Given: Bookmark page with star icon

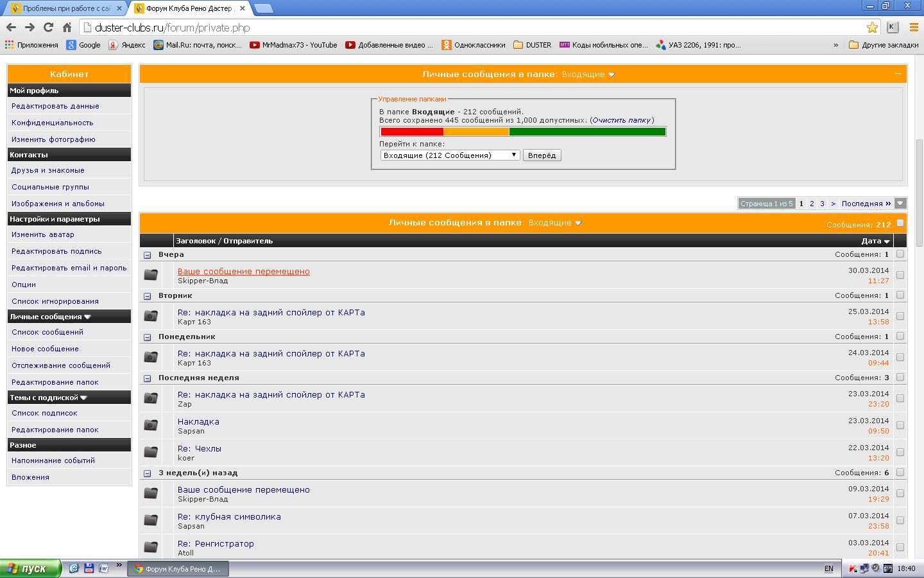Looking at the screenshot, I should click(872, 27).
